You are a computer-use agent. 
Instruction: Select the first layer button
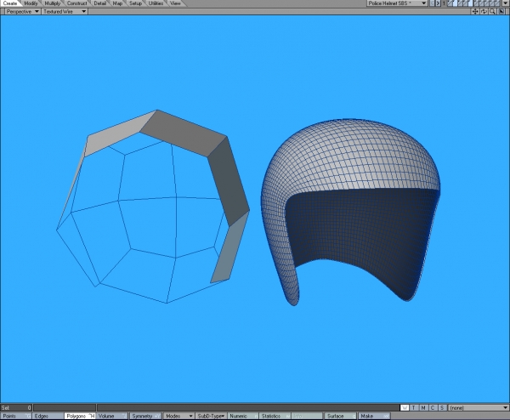(450, 3)
